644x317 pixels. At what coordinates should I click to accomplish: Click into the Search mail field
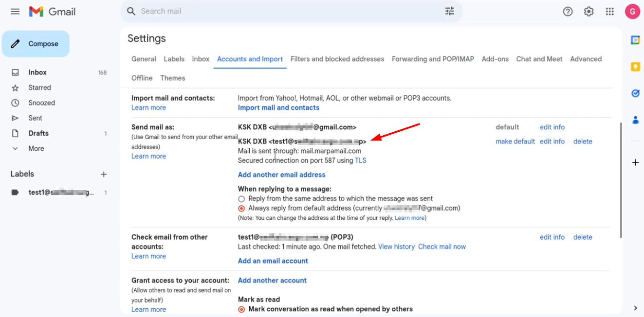tap(287, 11)
